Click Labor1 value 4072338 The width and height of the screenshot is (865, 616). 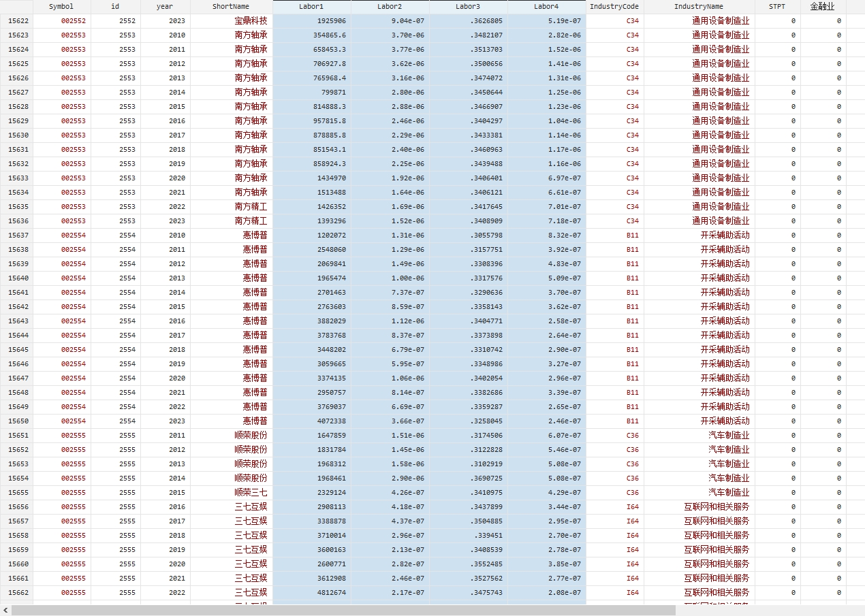(330, 421)
